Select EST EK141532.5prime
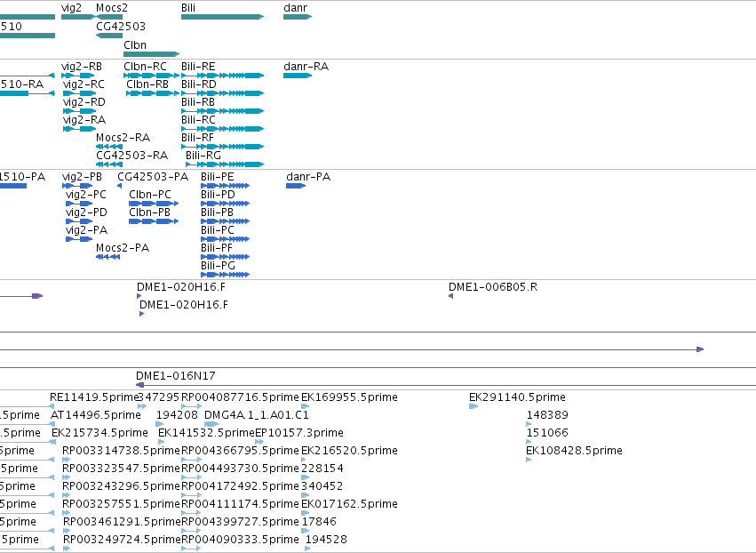 (206, 433)
